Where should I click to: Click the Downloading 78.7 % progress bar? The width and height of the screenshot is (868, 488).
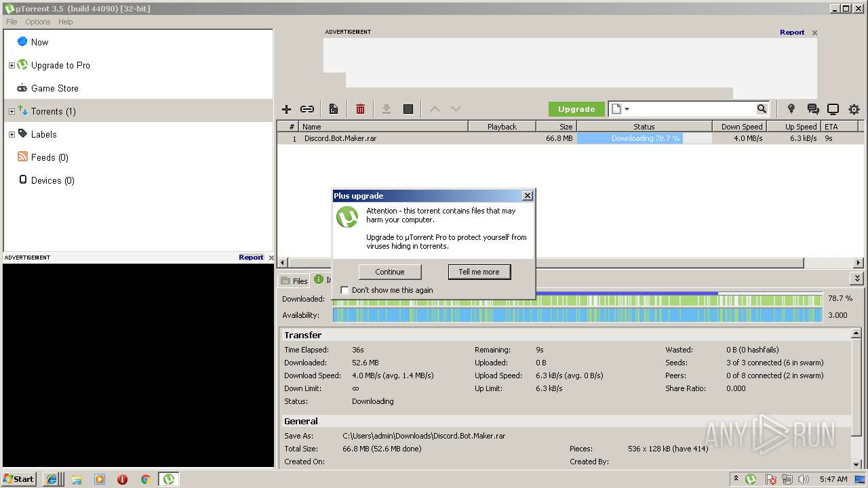pos(644,138)
